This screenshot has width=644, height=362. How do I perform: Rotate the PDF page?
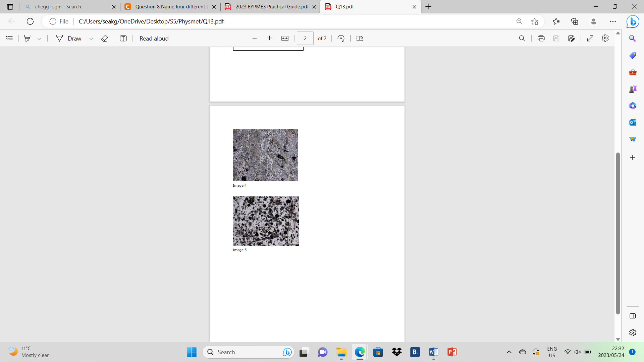[341, 38]
